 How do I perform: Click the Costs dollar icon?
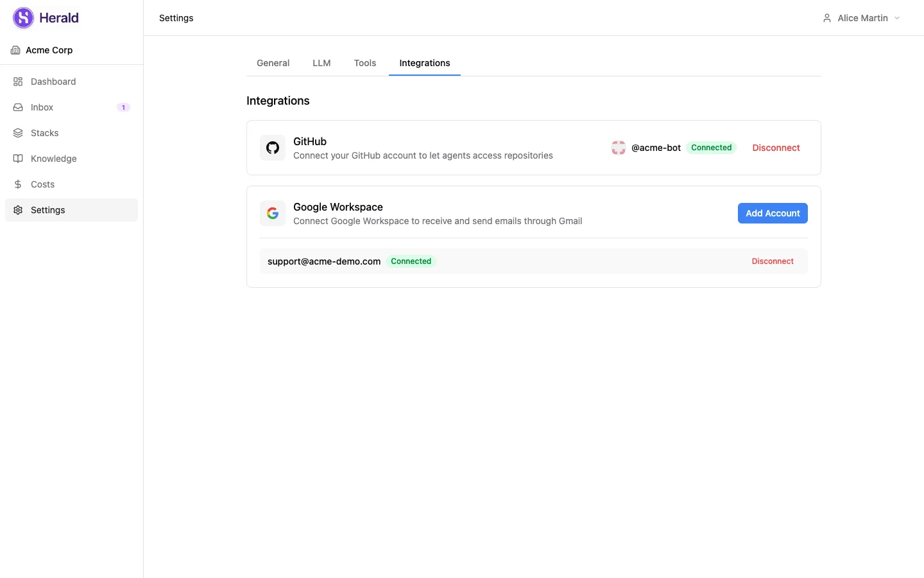click(x=18, y=184)
